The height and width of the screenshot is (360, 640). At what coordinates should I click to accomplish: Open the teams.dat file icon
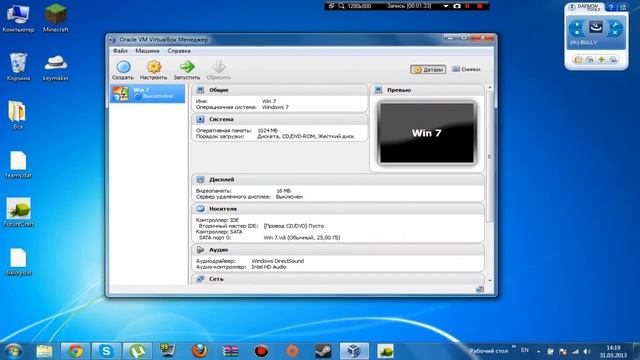pos(18,164)
